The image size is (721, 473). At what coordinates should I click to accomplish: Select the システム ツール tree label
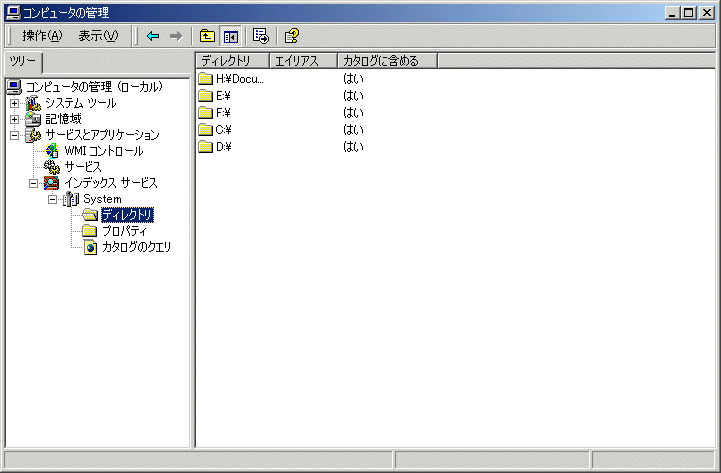80,103
